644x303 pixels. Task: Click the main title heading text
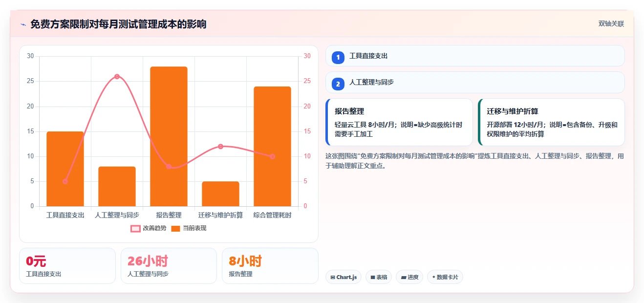coord(118,24)
